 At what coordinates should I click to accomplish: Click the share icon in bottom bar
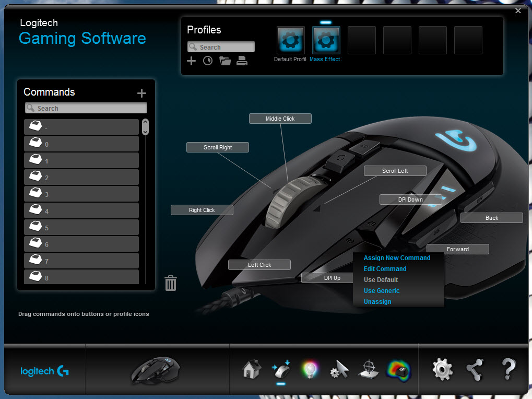[475, 370]
